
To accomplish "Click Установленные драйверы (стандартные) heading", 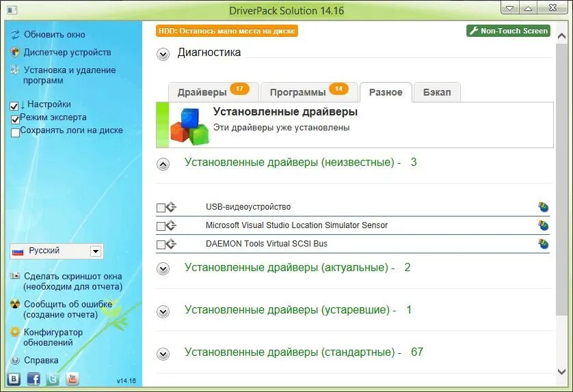I will click(x=304, y=352).
